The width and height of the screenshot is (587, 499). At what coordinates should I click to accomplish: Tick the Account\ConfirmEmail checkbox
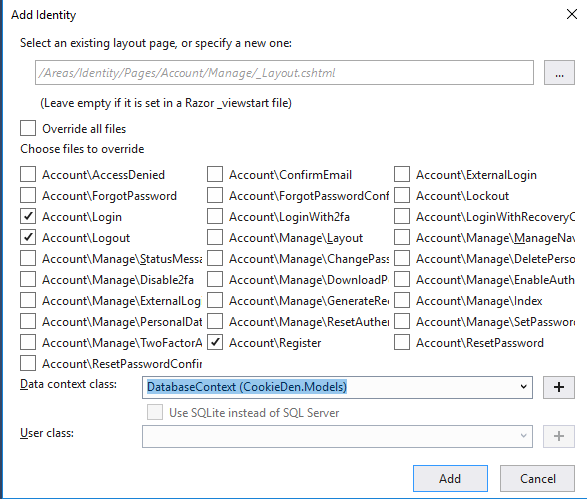click(215, 174)
